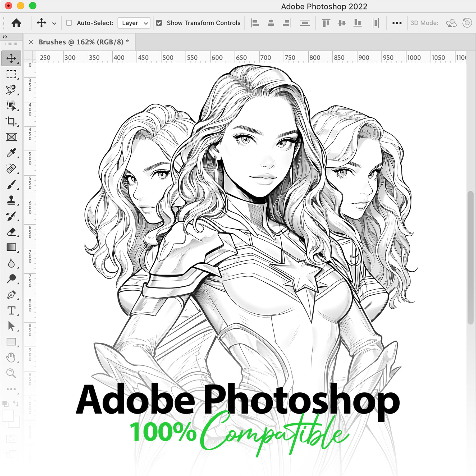Uncheck Show Transform Controls
This screenshot has width=476, height=476.
[x=159, y=23]
